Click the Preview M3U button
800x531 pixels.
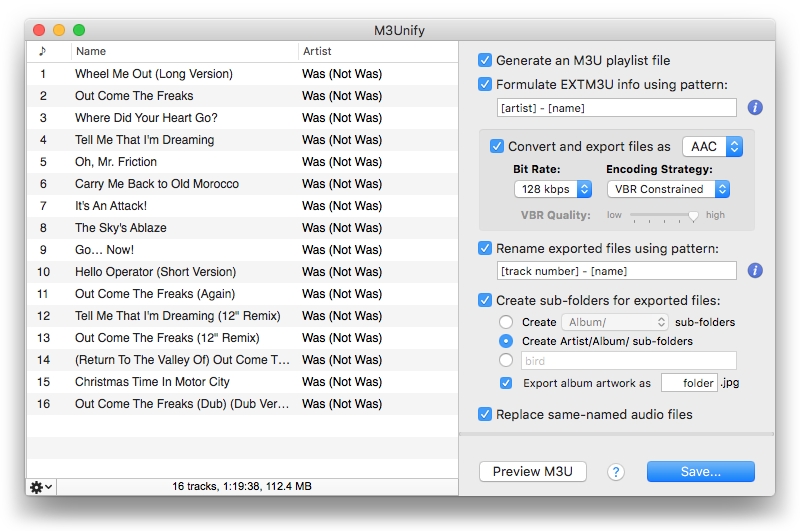point(533,471)
